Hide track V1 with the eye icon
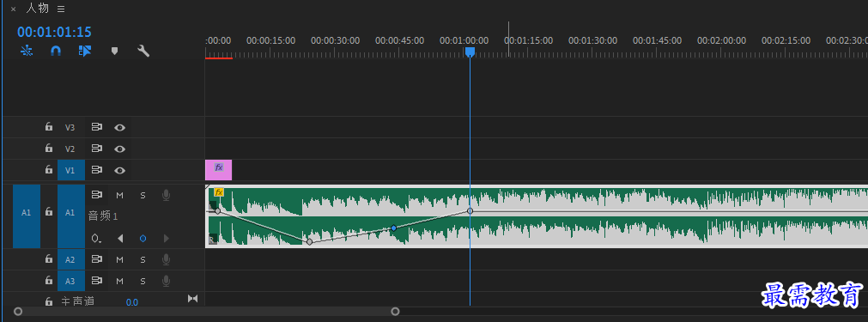868x322 pixels. click(119, 170)
